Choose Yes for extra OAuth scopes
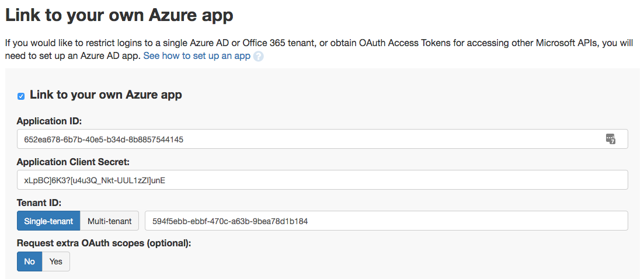The height and width of the screenshot is (279, 644). coord(56,261)
